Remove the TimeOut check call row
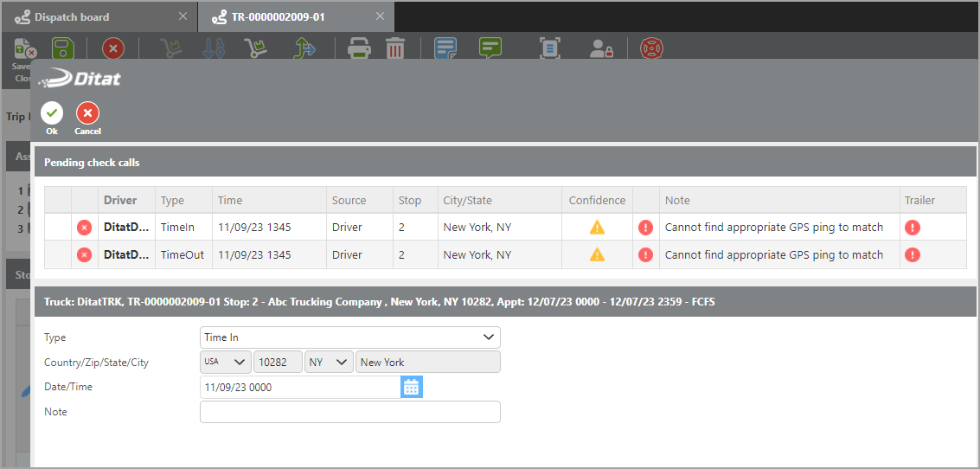The width and height of the screenshot is (980, 469). tap(84, 255)
